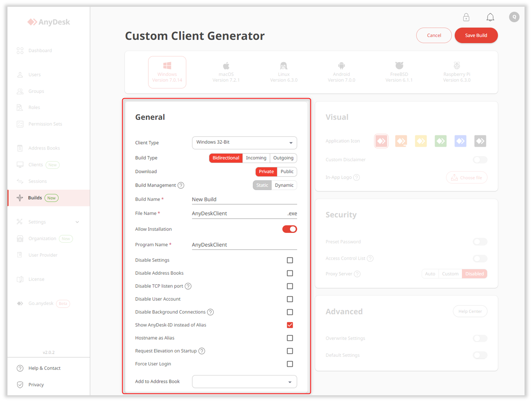Open notifications bell icon
This screenshot has height=402, width=532.
pos(490,17)
